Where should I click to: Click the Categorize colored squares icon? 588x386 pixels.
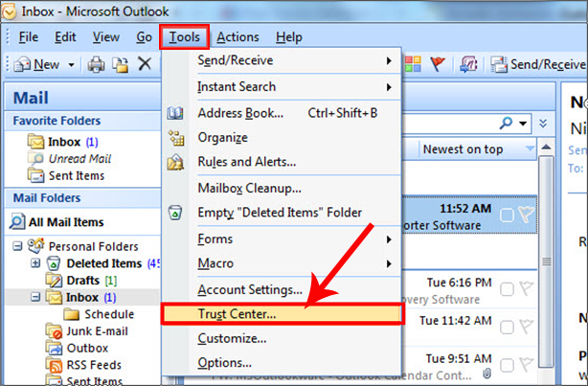click(413, 64)
